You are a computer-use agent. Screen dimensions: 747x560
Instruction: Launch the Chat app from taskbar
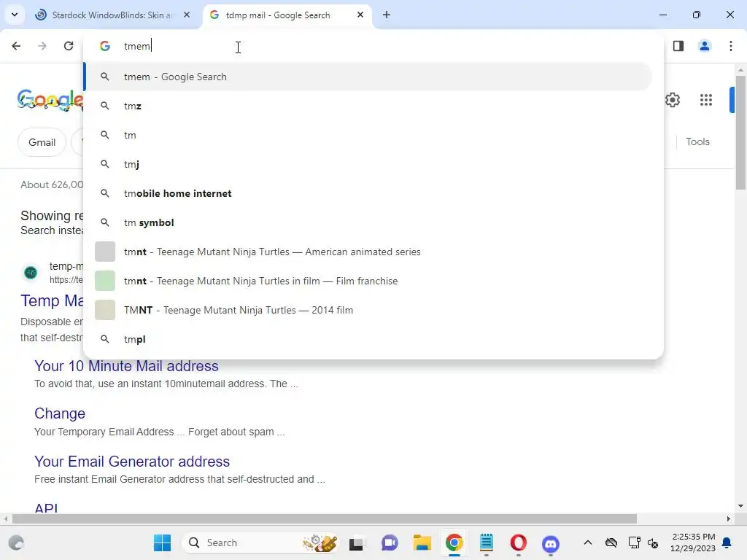click(390, 542)
